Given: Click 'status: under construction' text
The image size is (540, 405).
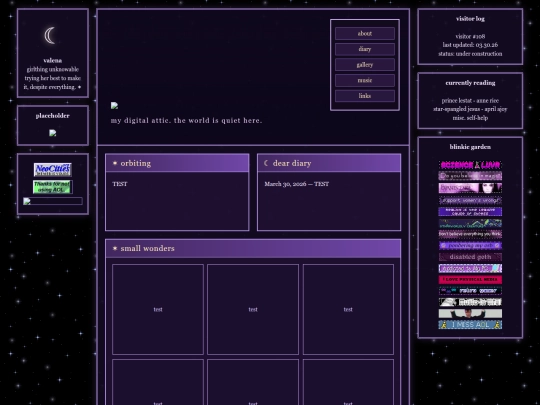Looking at the screenshot, I should pos(470,54).
